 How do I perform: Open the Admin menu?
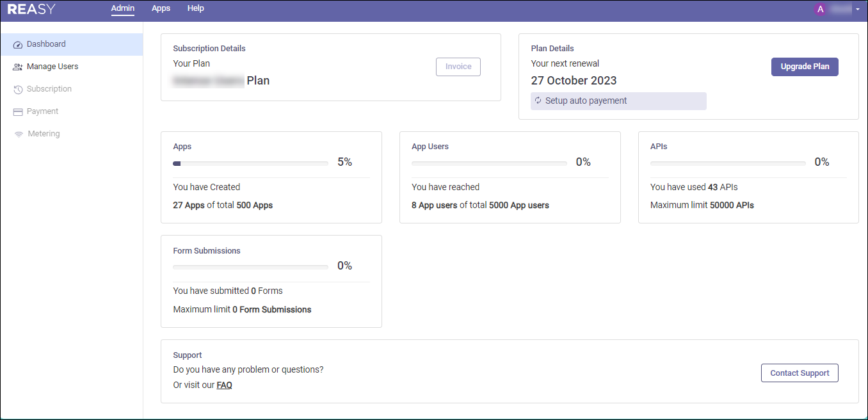(x=123, y=8)
